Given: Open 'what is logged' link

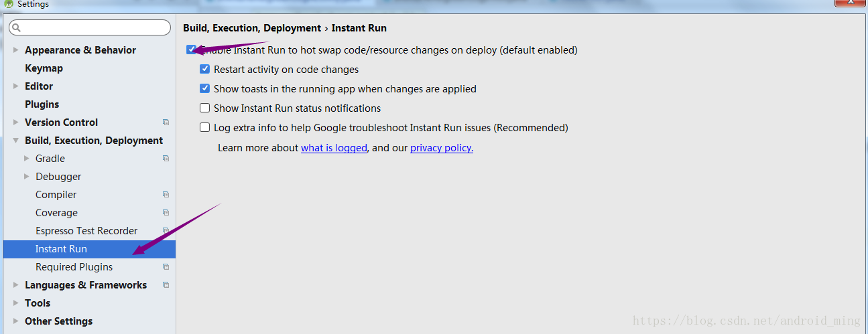Looking at the screenshot, I should point(334,148).
